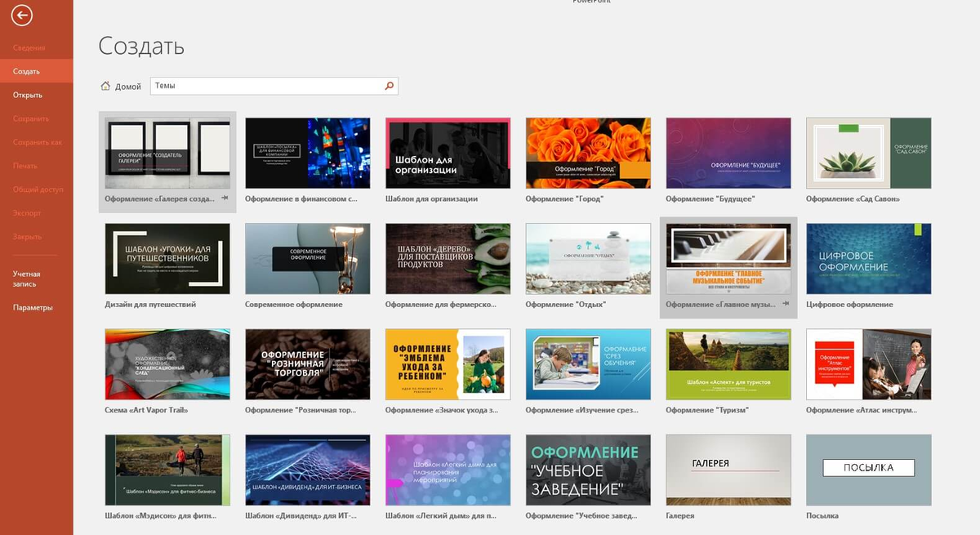Select Шаблон для организации thumbnail

(448, 153)
